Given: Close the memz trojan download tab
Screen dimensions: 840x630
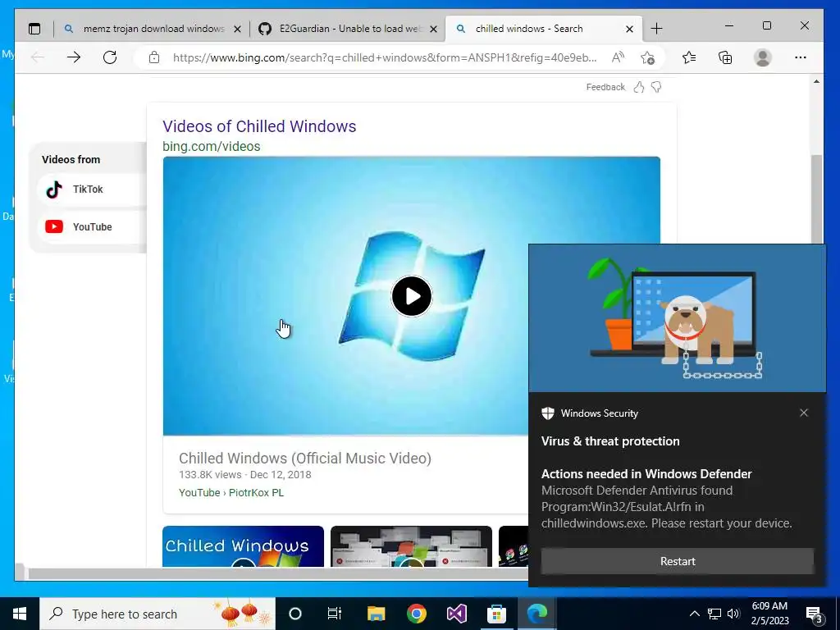Looking at the screenshot, I should pyautogui.click(x=237, y=29).
